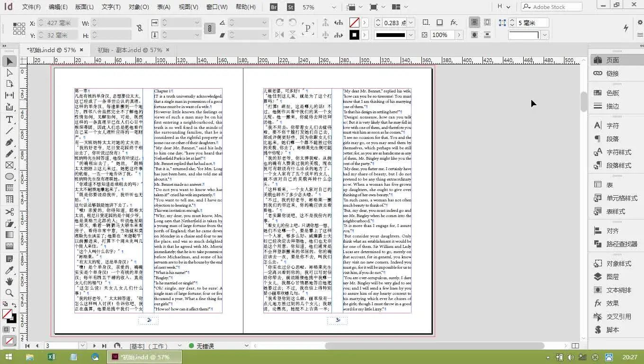This screenshot has width=644, height=364.
Task: Select the Ellipse tool
Action: (x=9, y=176)
